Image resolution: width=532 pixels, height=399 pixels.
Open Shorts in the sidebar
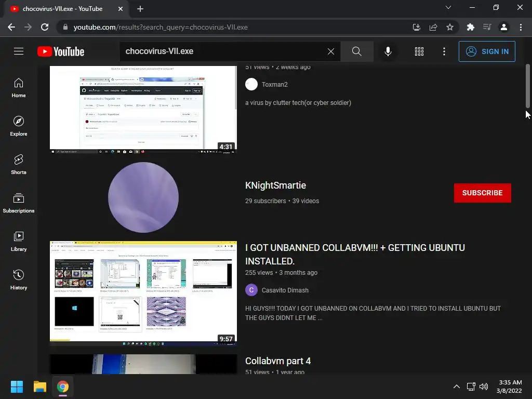[x=19, y=165]
